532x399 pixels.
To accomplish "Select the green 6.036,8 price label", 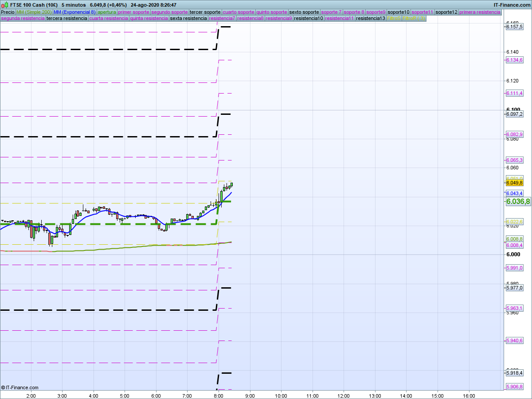I will pyautogui.click(x=518, y=202).
